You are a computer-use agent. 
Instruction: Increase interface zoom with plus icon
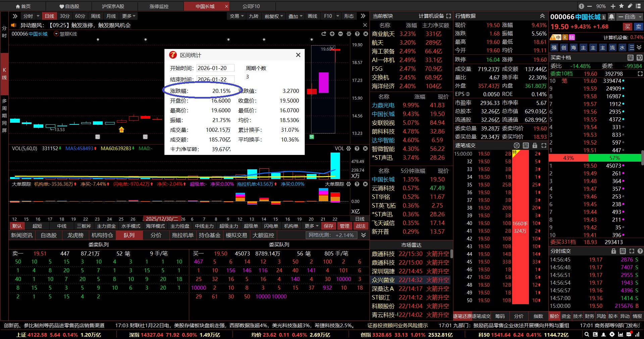(613, 6)
